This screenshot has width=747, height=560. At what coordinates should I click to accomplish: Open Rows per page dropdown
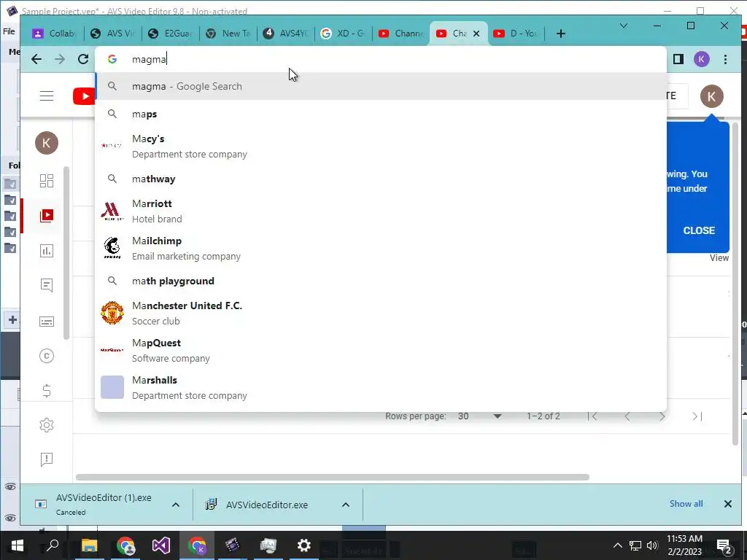[480, 416]
